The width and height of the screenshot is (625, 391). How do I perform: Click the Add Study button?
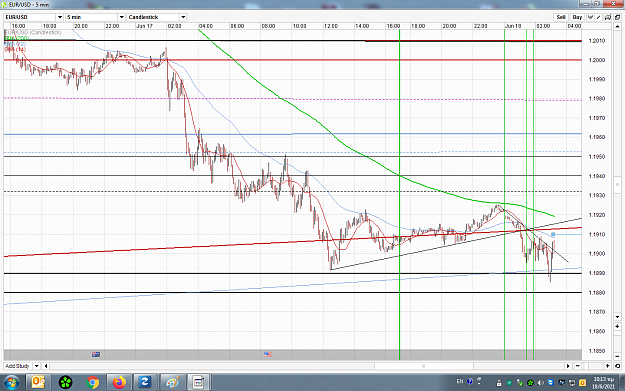pos(18,366)
